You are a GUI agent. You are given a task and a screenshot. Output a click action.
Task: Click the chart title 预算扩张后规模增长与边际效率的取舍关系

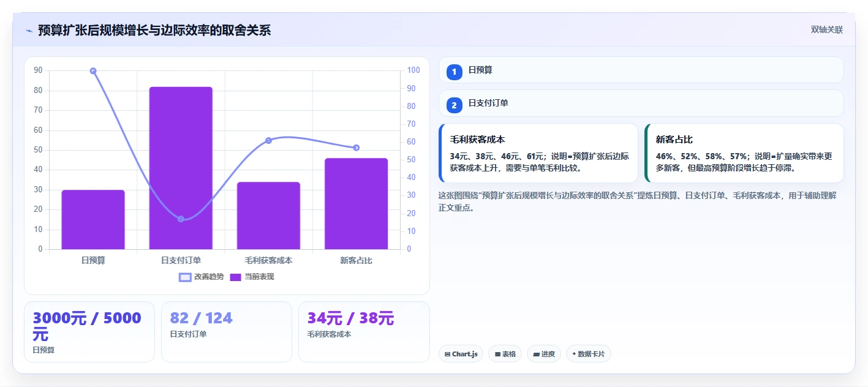pyautogui.click(x=154, y=31)
